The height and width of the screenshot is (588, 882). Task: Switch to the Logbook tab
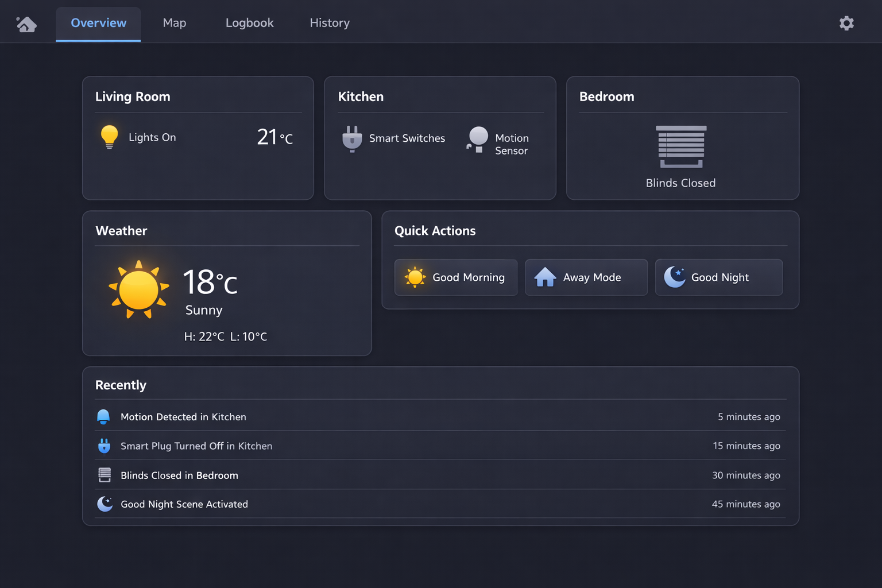coord(249,23)
